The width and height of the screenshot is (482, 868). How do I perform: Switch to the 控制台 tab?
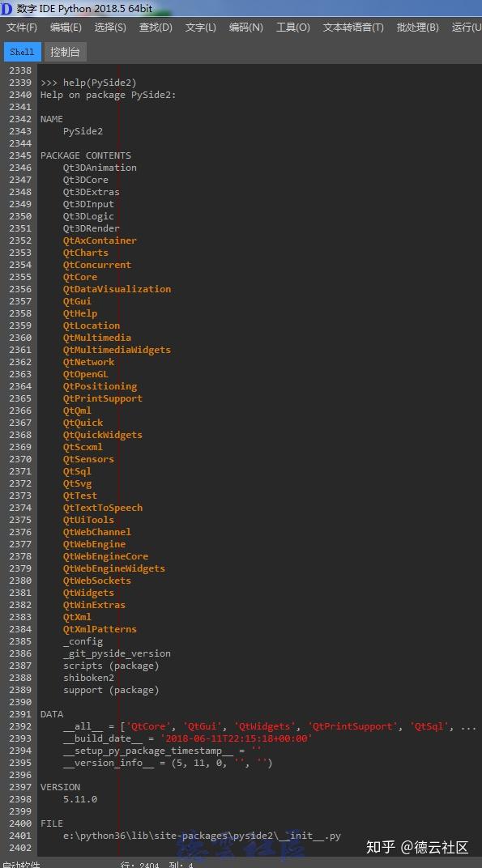(x=64, y=51)
